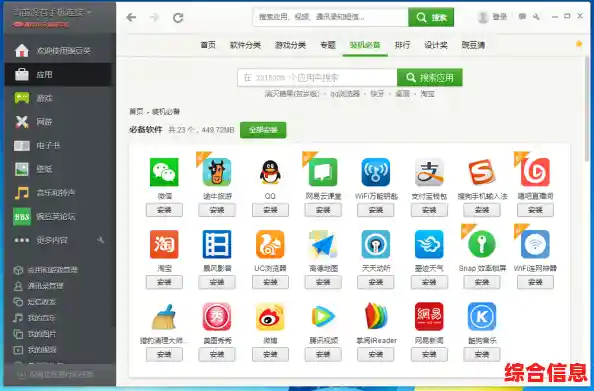Click the blue film-strip video player icon
This screenshot has height=391, width=594.
217,244
